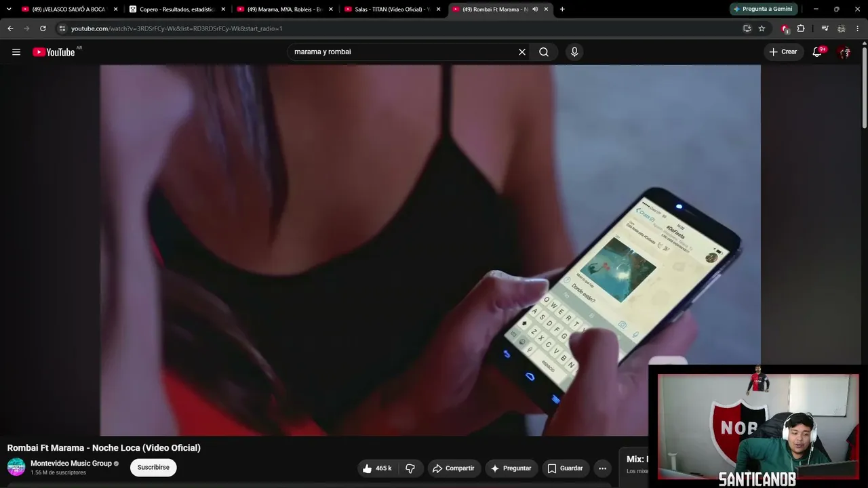Open the Chrome three-dot menu
Screen dimensions: 868x488
(858, 28)
